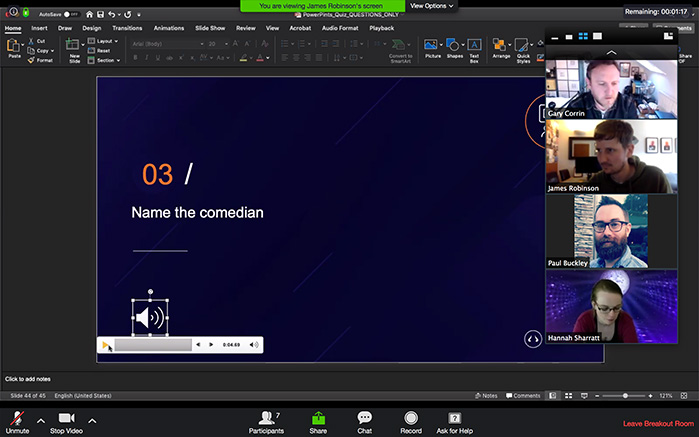Open the Slide Show ribbon tab
This screenshot has width=699, height=437.
click(210, 28)
